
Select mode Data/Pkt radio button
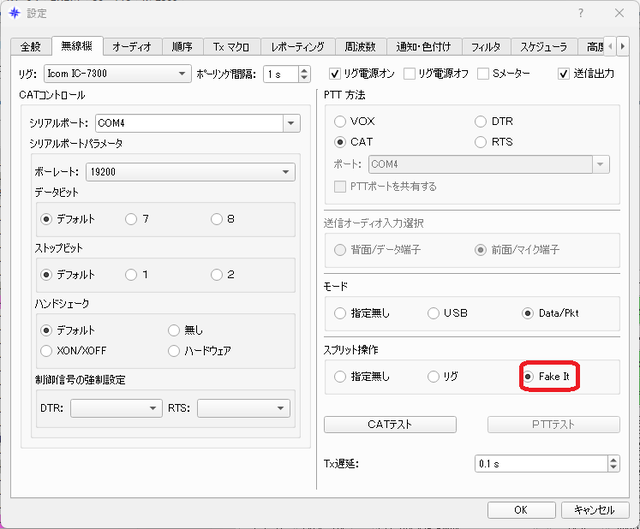pyautogui.click(x=528, y=313)
